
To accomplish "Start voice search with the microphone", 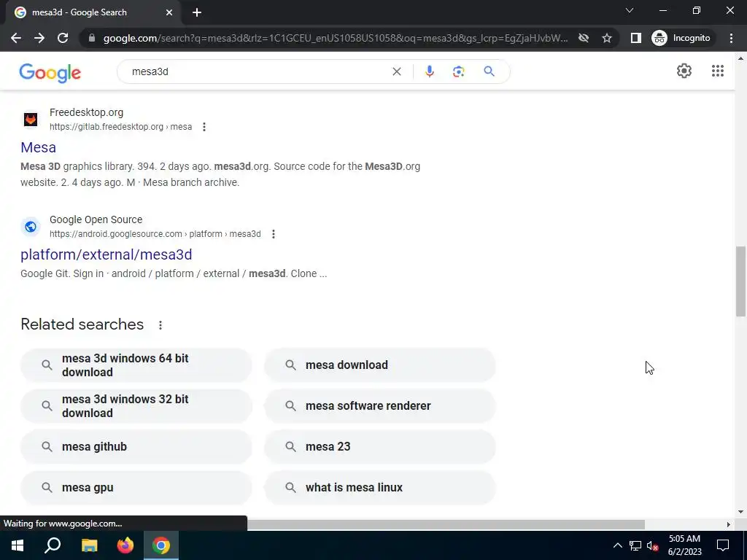I will coord(429,71).
